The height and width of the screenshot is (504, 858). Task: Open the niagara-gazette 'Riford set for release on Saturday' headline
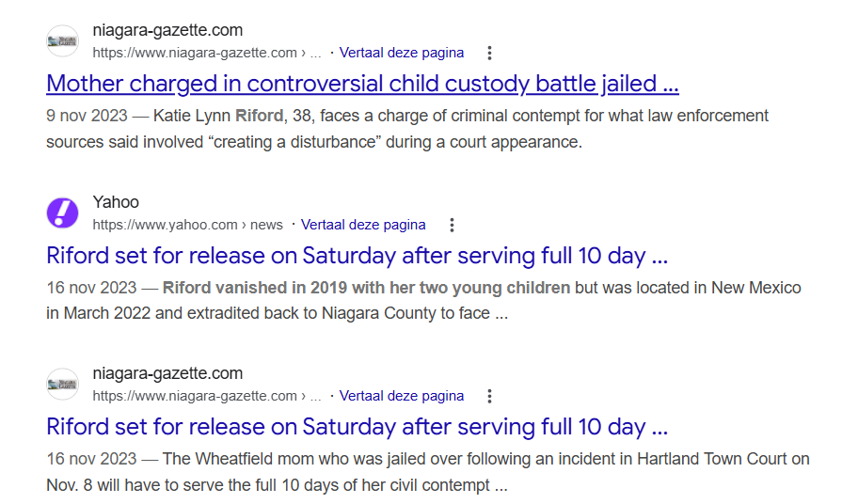357,427
